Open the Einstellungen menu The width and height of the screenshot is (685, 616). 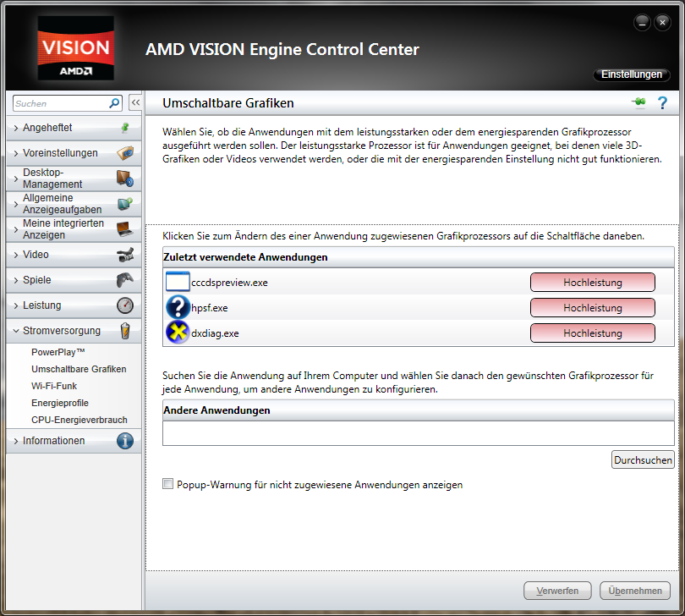(x=631, y=74)
